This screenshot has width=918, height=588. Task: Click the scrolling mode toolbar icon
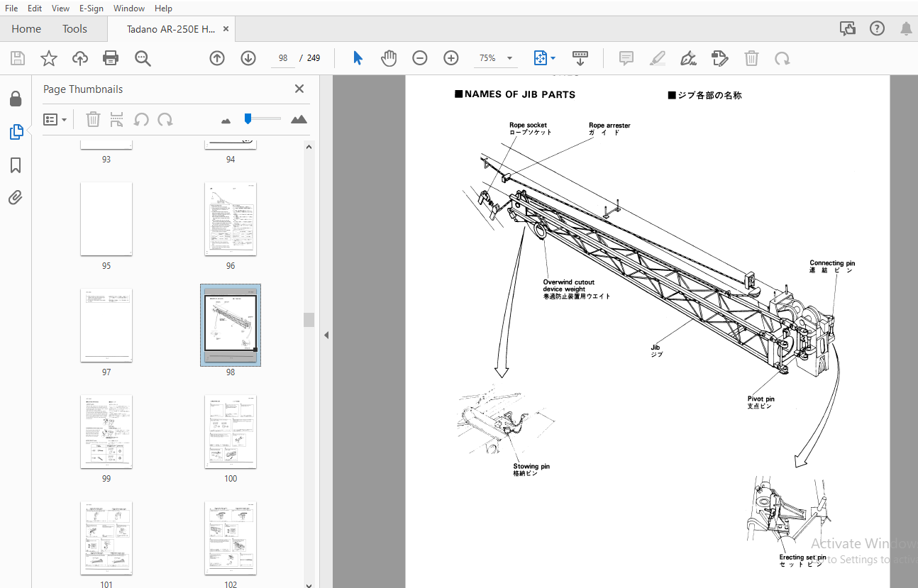(580, 58)
